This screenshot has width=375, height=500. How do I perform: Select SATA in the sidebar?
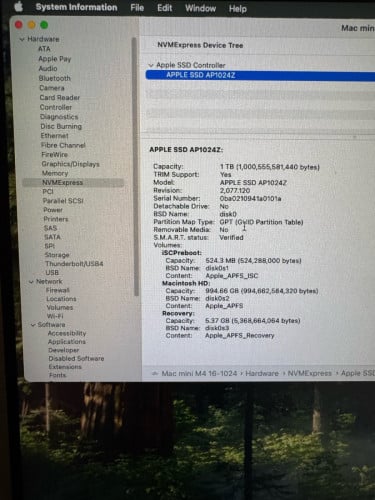(x=52, y=237)
